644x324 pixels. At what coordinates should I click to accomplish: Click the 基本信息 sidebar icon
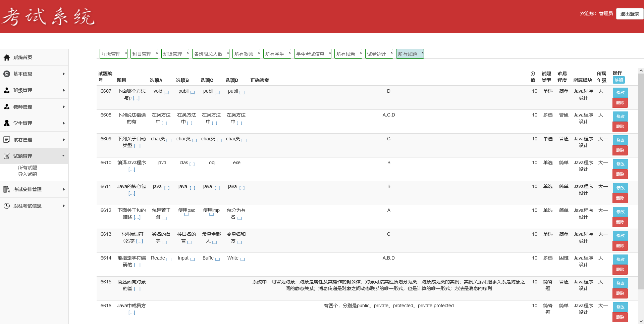pyautogui.click(x=7, y=74)
